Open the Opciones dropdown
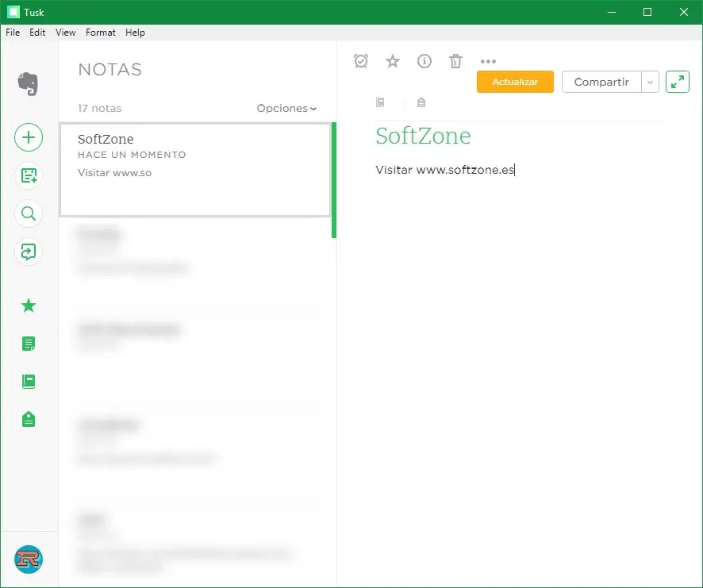This screenshot has height=588, width=703. 286,108
